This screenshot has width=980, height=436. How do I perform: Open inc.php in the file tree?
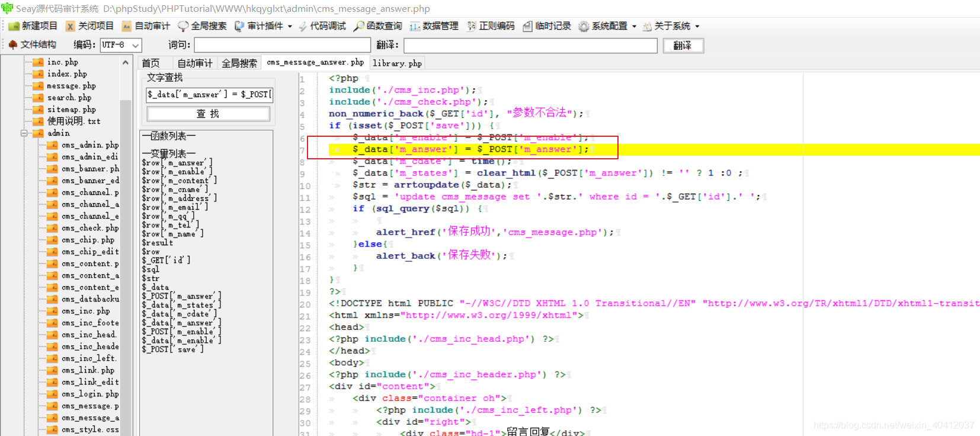(x=62, y=62)
